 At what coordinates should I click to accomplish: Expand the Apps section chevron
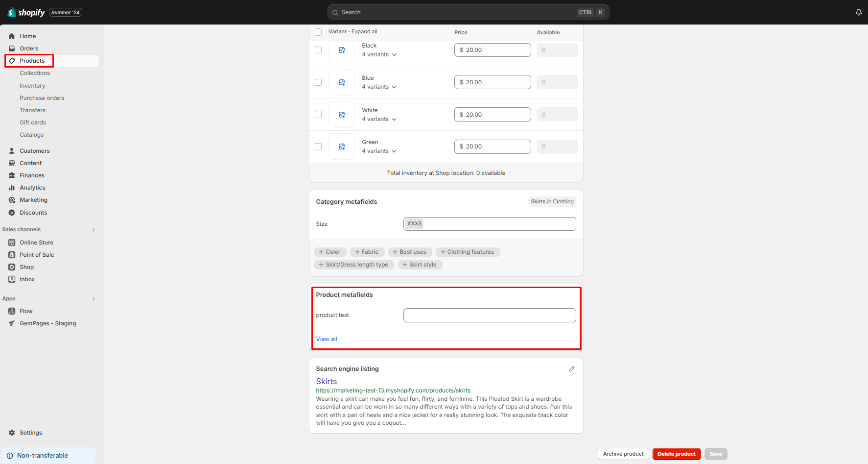93,298
